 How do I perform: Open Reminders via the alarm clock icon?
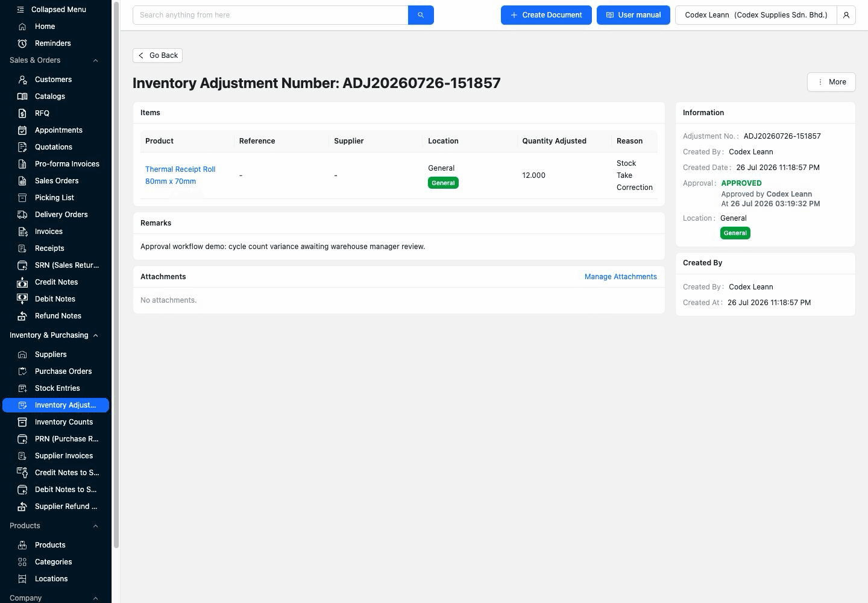pyautogui.click(x=22, y=43)
